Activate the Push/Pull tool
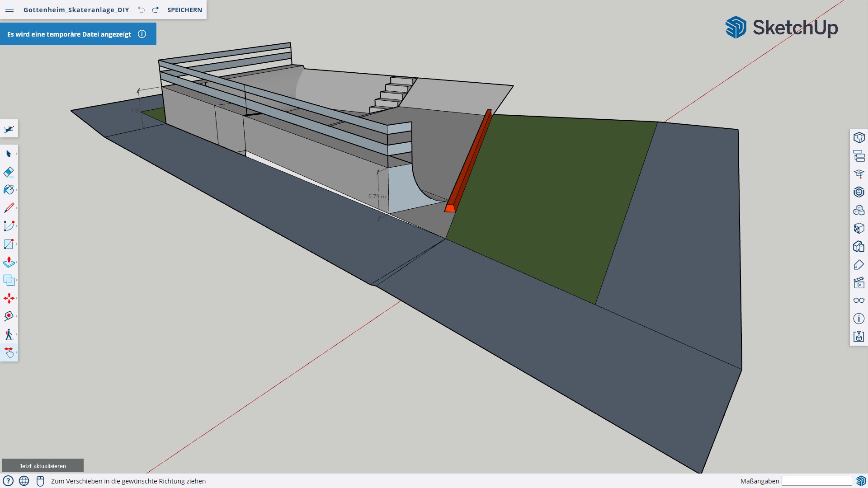Viewport: 868px width, 488px height. [9, 262]
